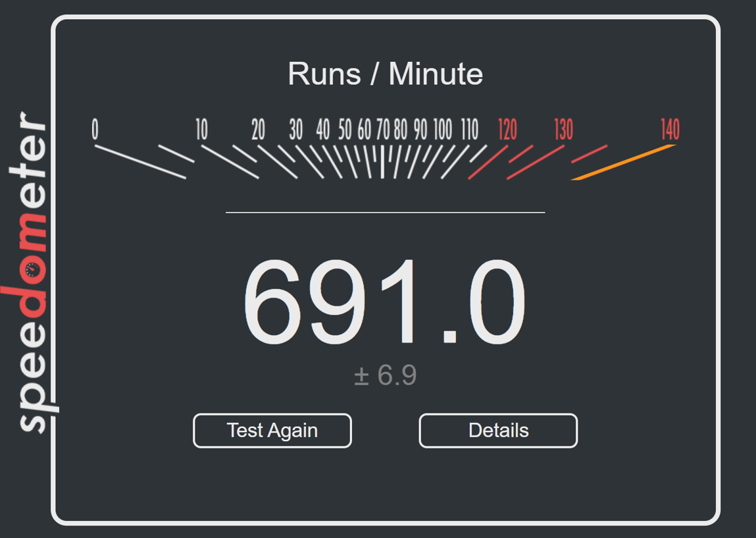Click the orange gauge needle
Viewport: 756px width, 538px height.
[x=623, y=162]
